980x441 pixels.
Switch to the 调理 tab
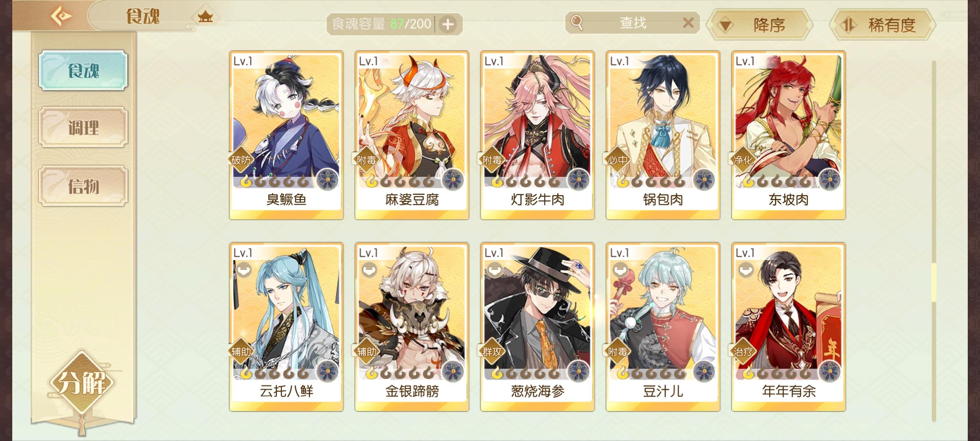pos(83,127)
